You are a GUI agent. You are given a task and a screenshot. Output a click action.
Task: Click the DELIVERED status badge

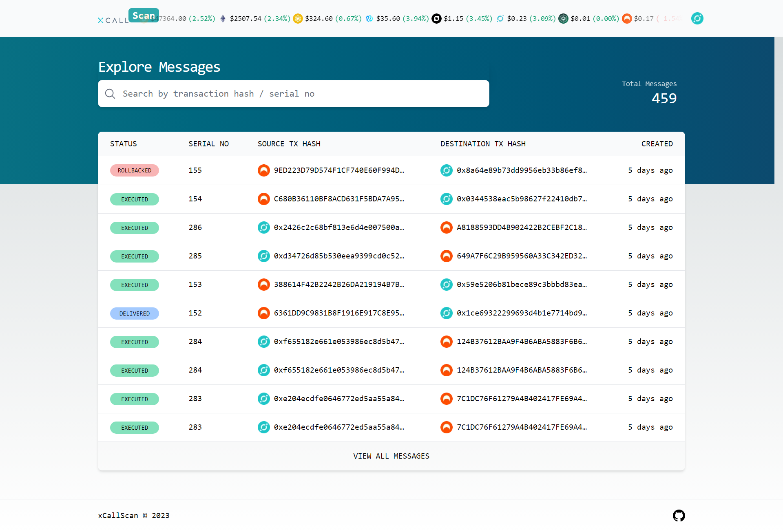pos(135,313)
